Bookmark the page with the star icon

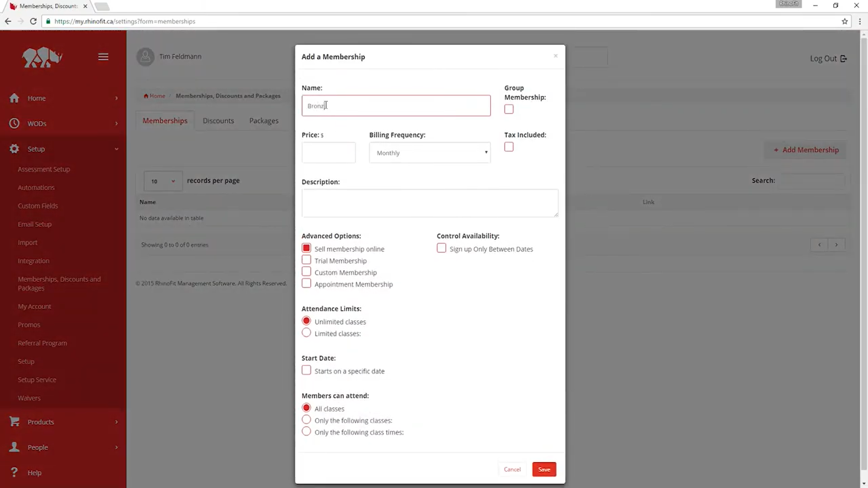844,21
